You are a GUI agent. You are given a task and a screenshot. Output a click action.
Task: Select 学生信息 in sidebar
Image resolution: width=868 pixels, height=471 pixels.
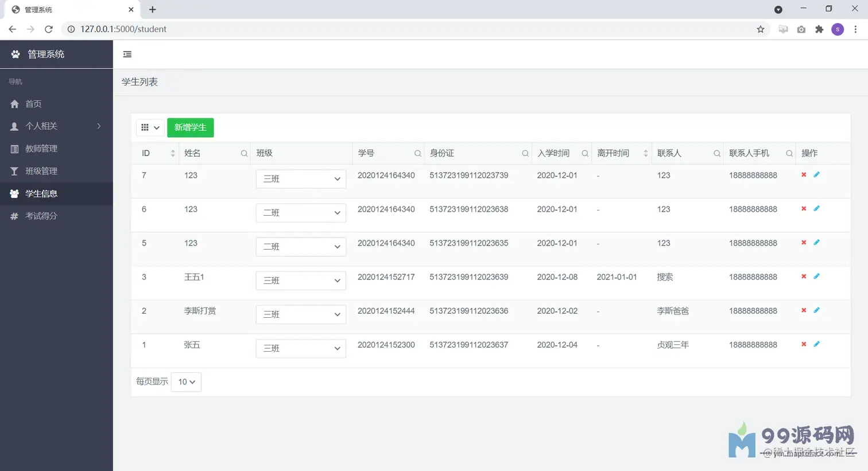pyautogui.click(x=56, y=194)
